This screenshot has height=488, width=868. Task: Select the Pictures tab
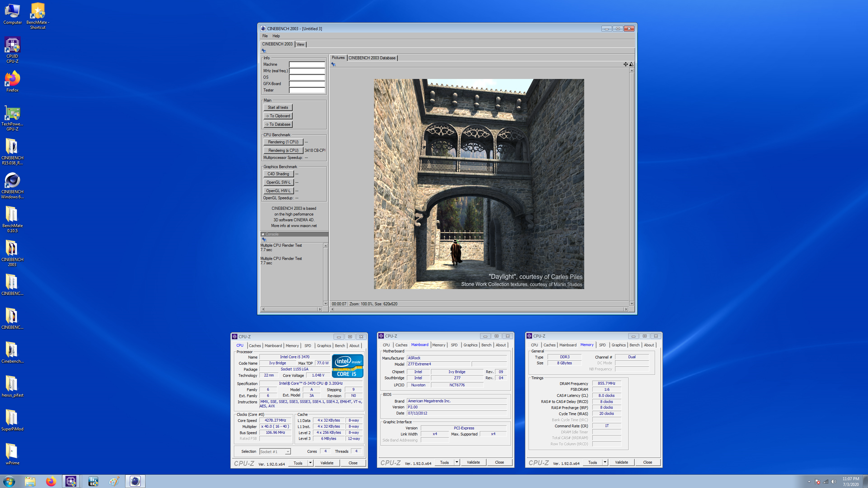pyautogui.click(x=338, y=58)
